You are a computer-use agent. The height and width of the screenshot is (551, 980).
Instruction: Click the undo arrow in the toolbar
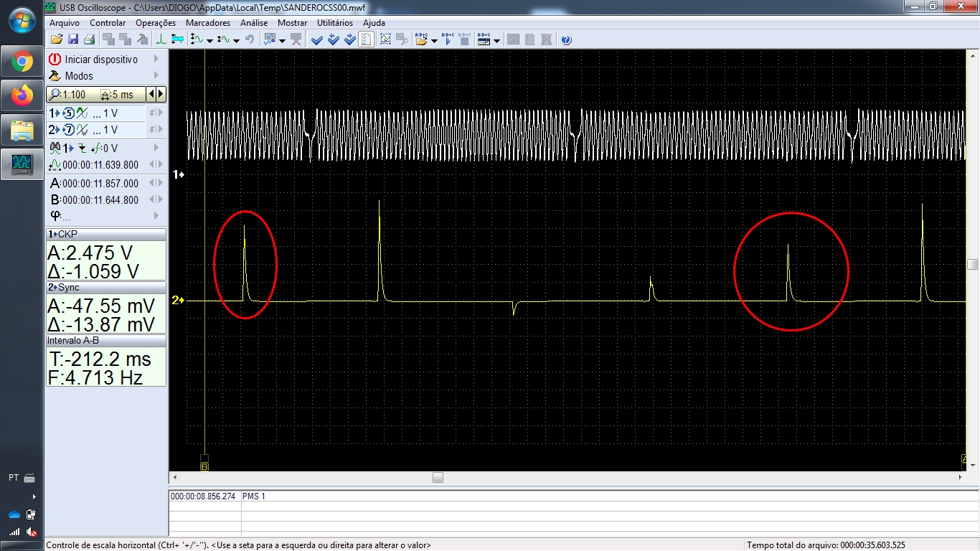pos(249,39)
